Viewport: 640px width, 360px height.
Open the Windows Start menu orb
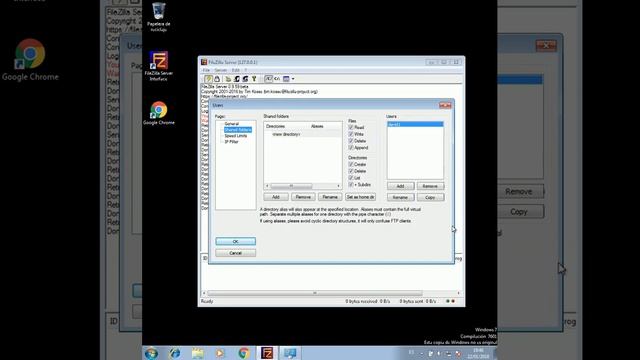point(151,353)
